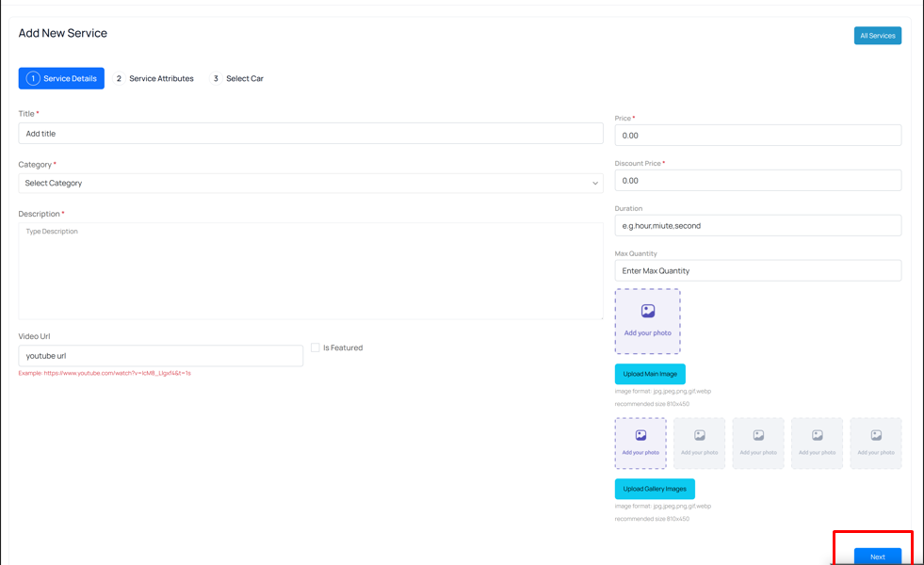Select the fourth gallery photo slot

(x=818, y=443)
